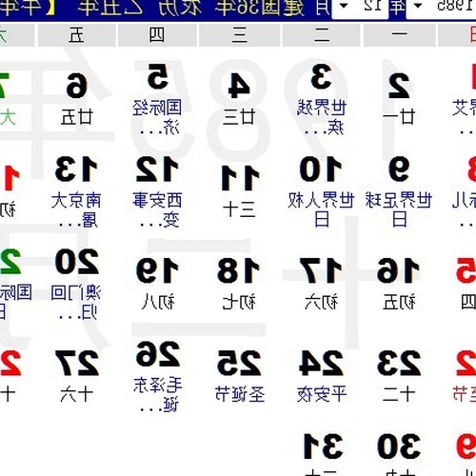This screenshot has height=476, width=476.
Task: Select date 3 on the calendar
Action: click(321, 77)
